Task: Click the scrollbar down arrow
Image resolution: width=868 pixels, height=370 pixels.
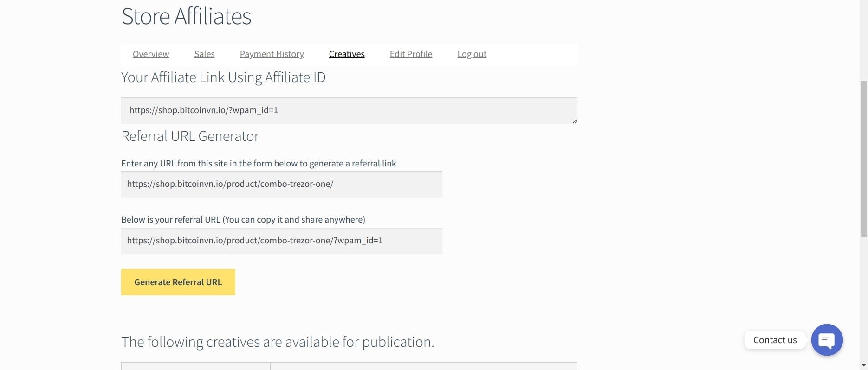Action: tap(864, 365)
